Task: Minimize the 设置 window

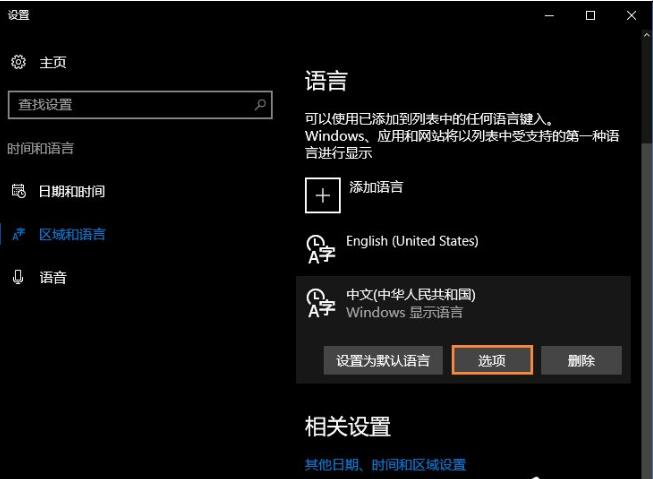Action: coord(549,16)
